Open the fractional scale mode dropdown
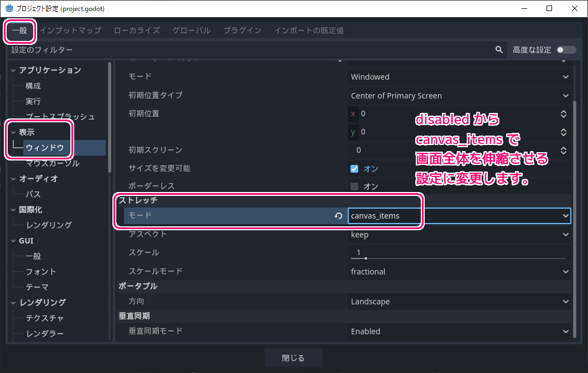Viewport: 588px width, 373px height. coord(460,272)
